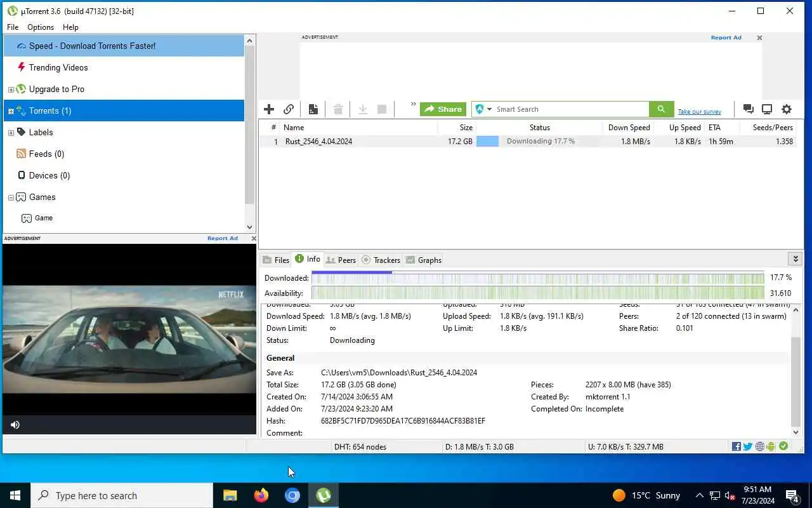Sort by the Status column header
The image size is (812, 508).
pyautogui.click(x=540, y=127)
